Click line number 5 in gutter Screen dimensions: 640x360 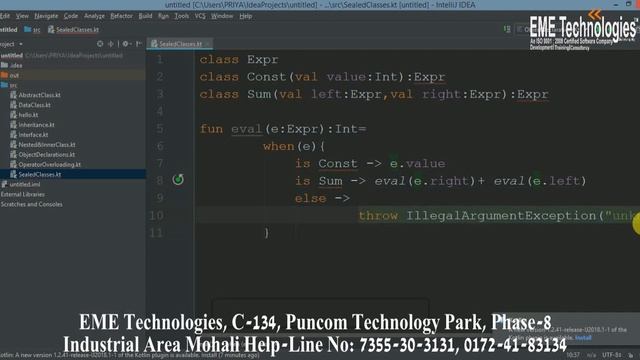160,129
